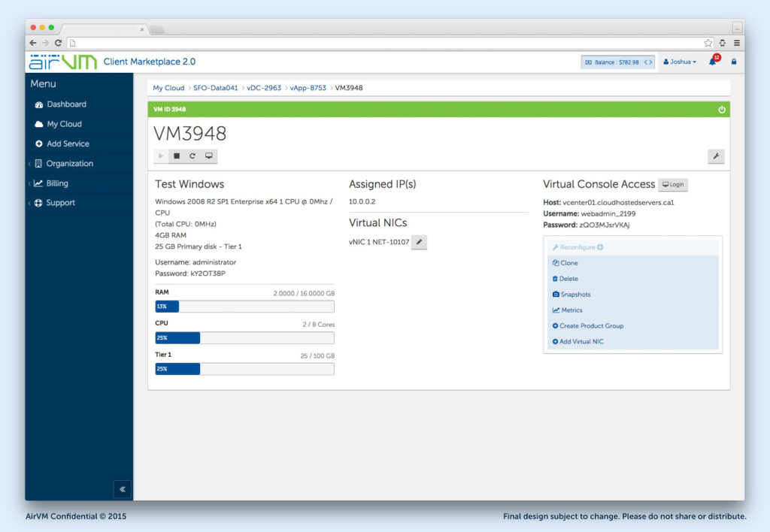Viewport: 770px width, 532px height.
Task: Click console password zQO3MJsrVKAj
Action: [604, 225]
